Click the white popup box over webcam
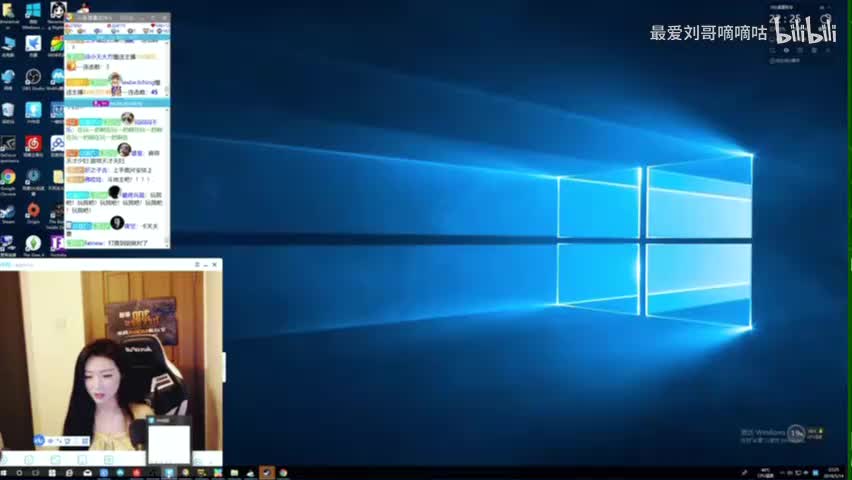 point(169,443)
